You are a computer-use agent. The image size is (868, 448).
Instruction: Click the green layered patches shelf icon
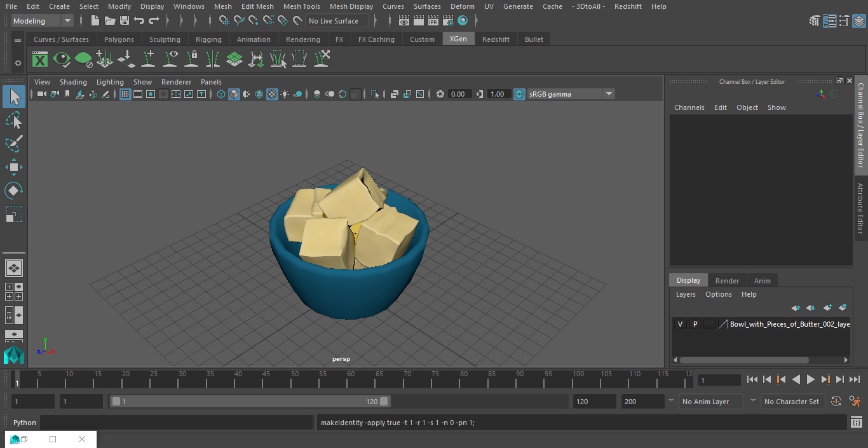coord(234,60)
